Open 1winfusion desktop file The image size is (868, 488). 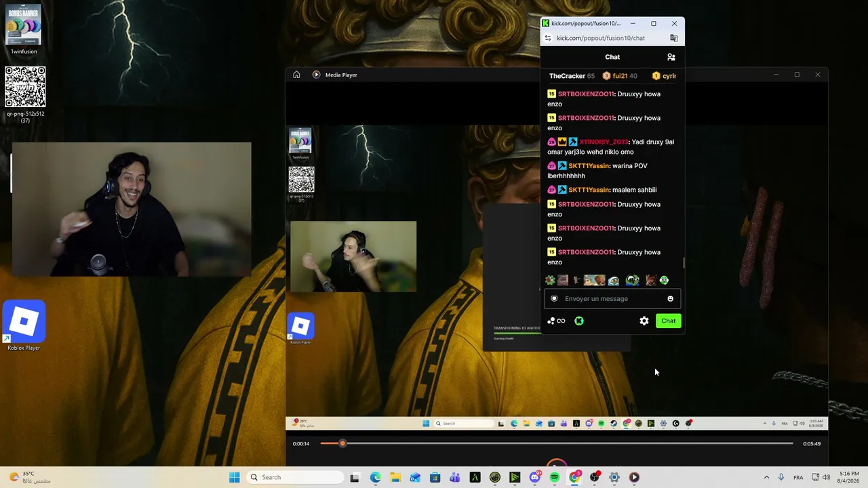(x=24, y=29)
